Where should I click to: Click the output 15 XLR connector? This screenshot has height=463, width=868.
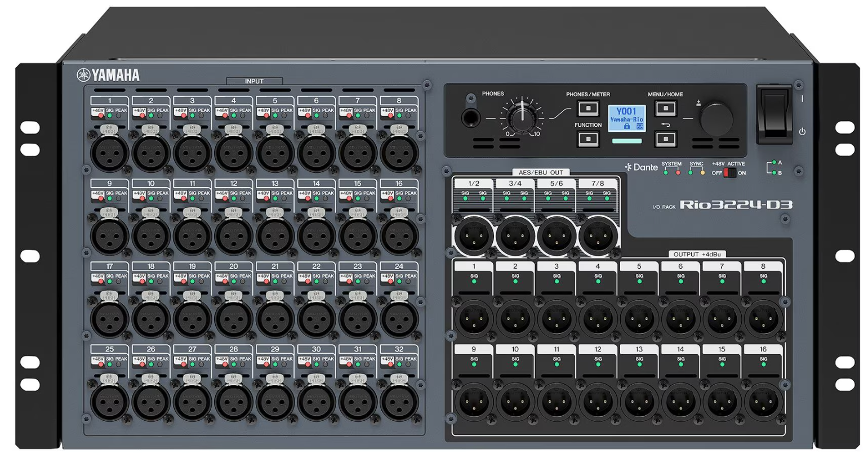click(722, 402)
